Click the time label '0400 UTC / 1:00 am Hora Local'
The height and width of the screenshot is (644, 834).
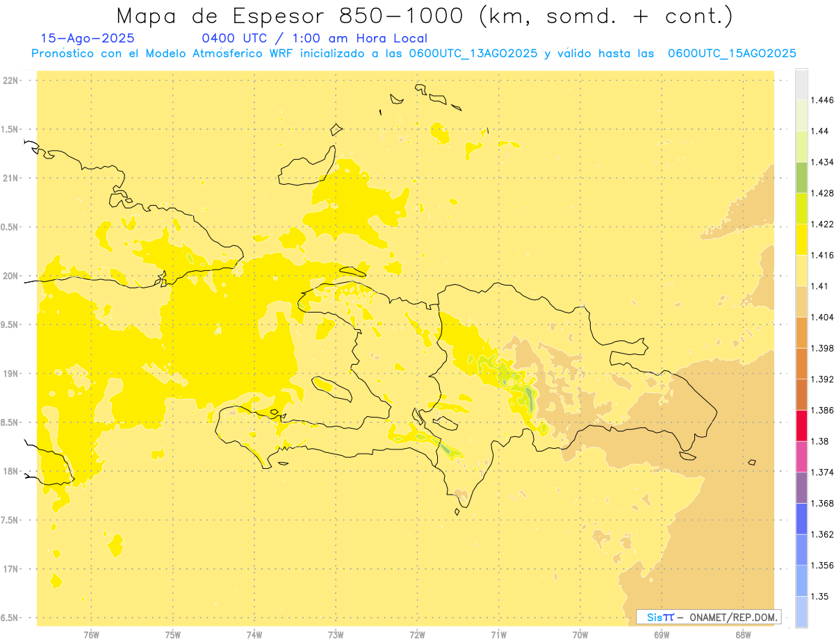pos(314,38)
